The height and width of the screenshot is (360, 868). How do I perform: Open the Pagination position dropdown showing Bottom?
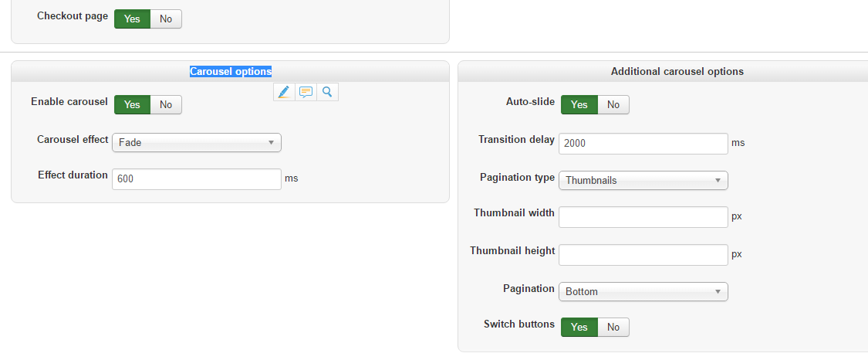tap(643, 291)
